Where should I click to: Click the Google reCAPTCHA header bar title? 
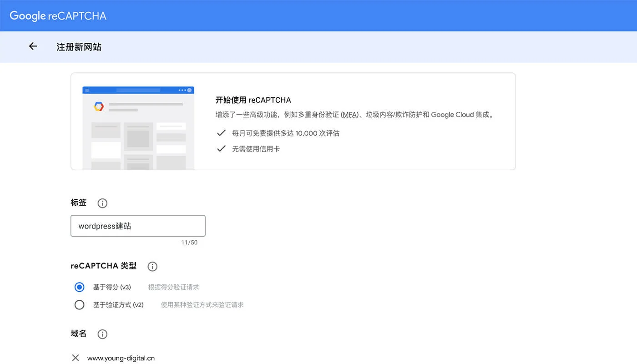58,15
